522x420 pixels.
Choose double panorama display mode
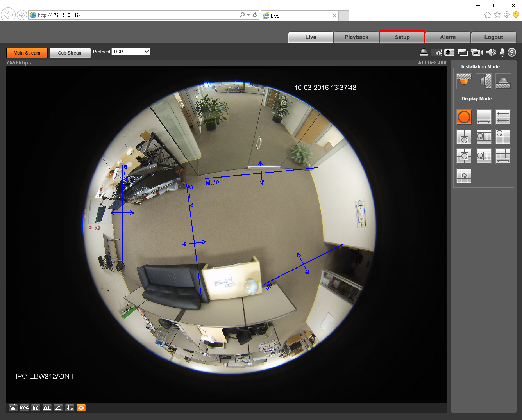(x=503, y=117)
